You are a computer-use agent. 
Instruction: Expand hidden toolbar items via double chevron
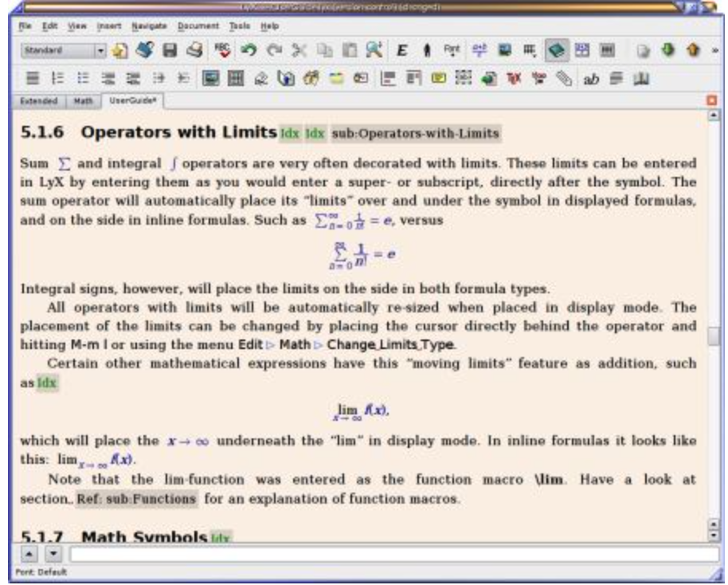pyautogui.click(x=715, y=50)
